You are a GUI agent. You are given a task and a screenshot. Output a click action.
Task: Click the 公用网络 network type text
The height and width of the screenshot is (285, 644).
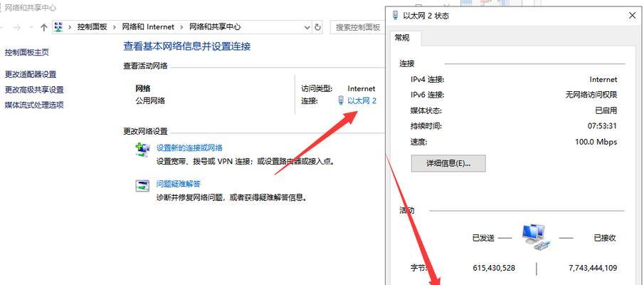pyautogui.click(x=150, y=100)
